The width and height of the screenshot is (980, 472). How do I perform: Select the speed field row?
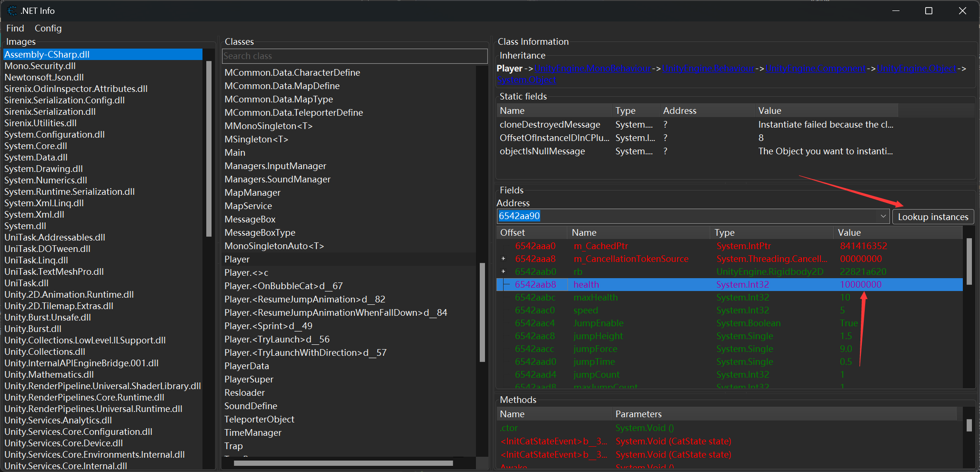729,310
